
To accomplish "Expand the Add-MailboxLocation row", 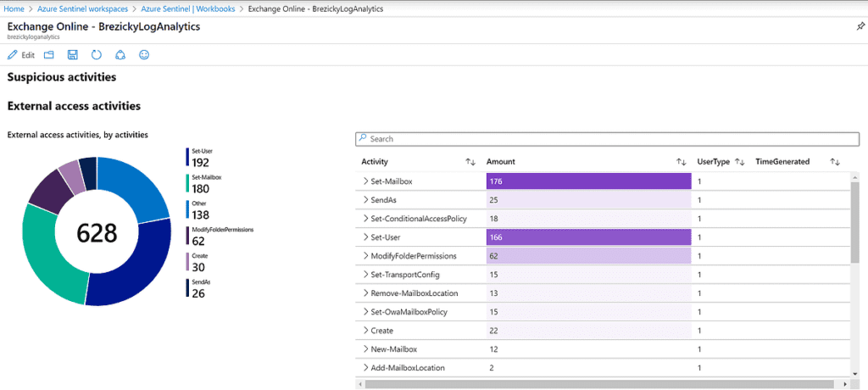I will tap(366, 367).
